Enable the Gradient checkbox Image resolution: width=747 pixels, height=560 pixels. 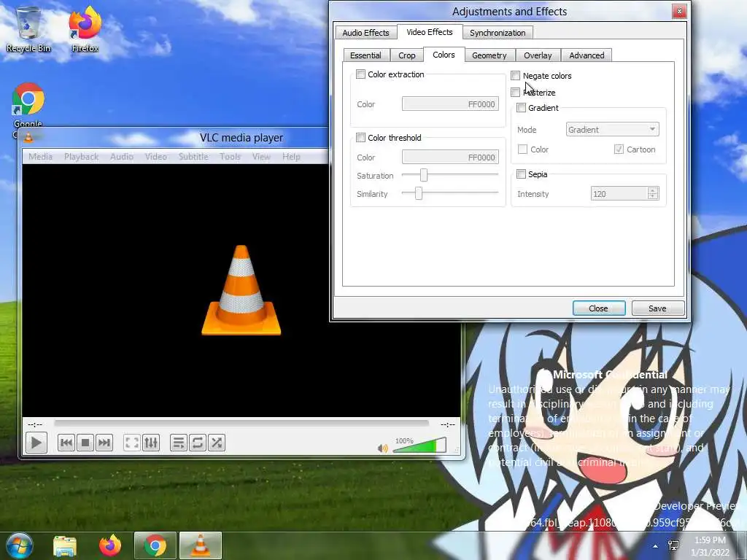click(521, 108)
